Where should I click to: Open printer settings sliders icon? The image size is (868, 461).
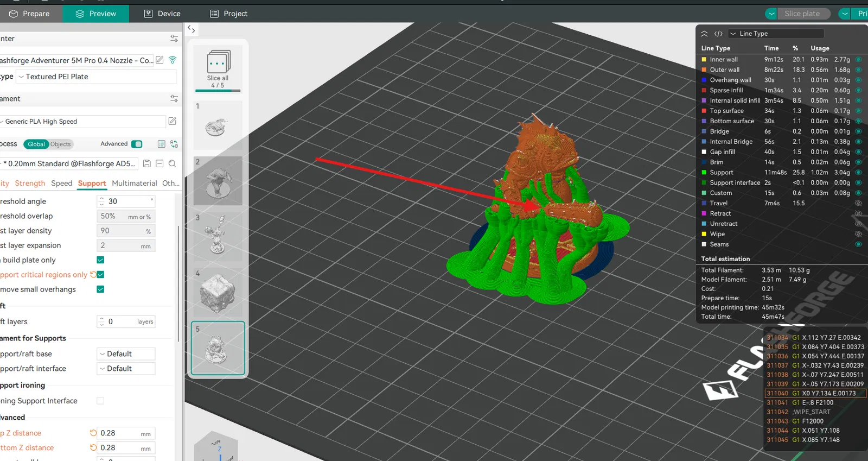point(174,39)
